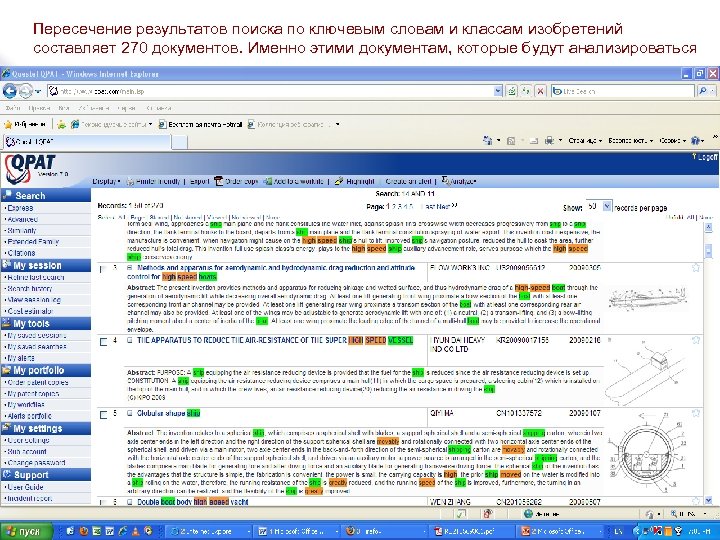Open the globular ship drawing thumbnail

click(647, 451)
